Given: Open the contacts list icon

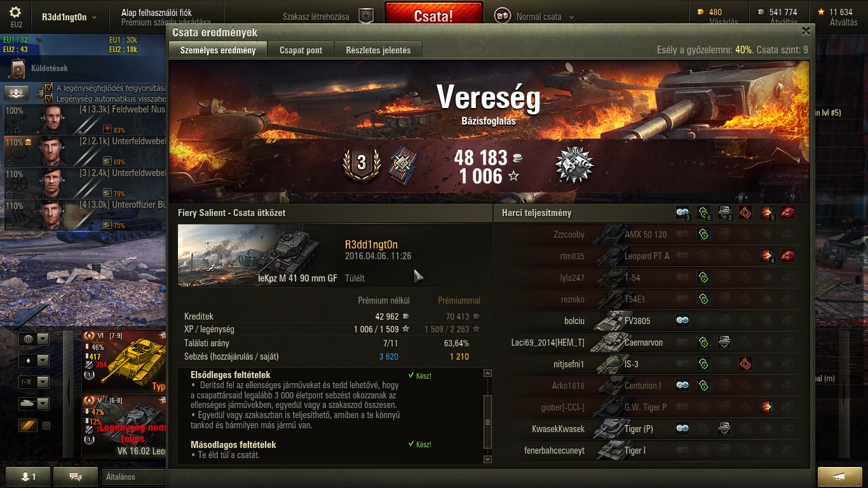Looking at the screenshot, I should point(27,477).
